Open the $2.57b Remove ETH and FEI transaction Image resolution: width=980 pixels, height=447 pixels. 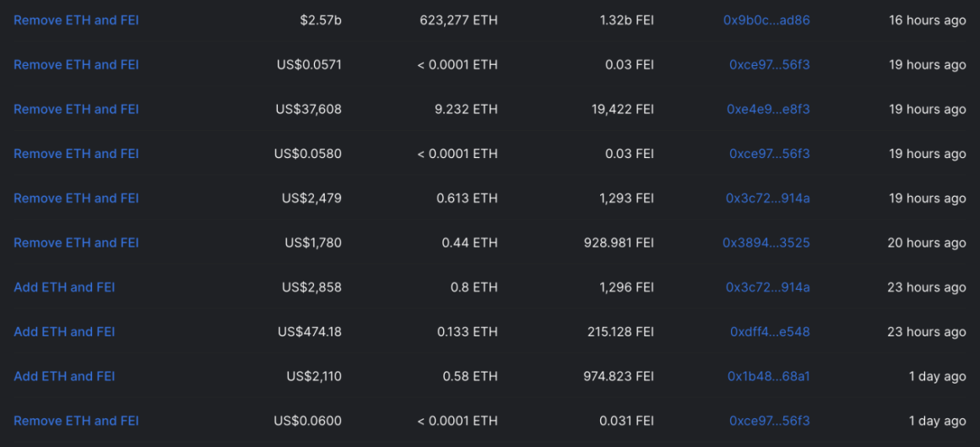tap(76, 20)
